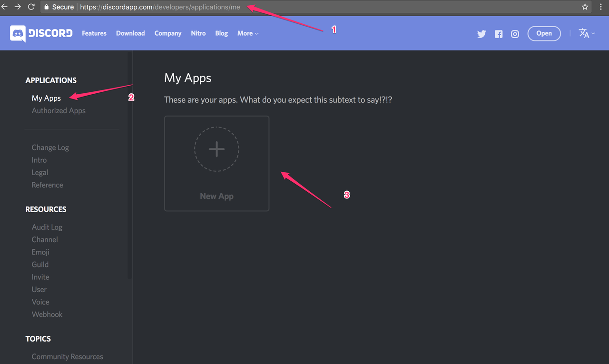Open the Nitro page from the navbar

(x=198, y=33)
